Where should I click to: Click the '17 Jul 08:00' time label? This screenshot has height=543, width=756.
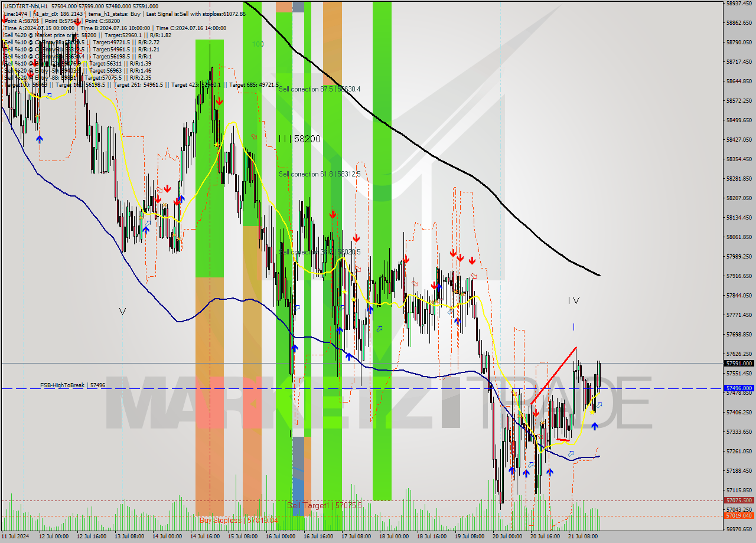pyautogui.click(x=356, y=537)
